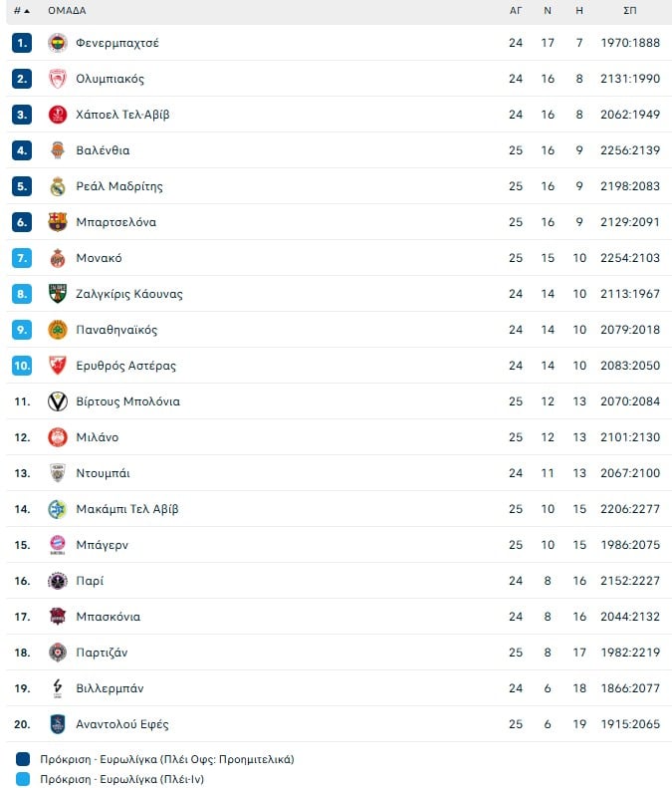The height and width of the screenshot is (788, 672).
Task: Click the Panathinaikos clover logo
Action: point(58,330)
